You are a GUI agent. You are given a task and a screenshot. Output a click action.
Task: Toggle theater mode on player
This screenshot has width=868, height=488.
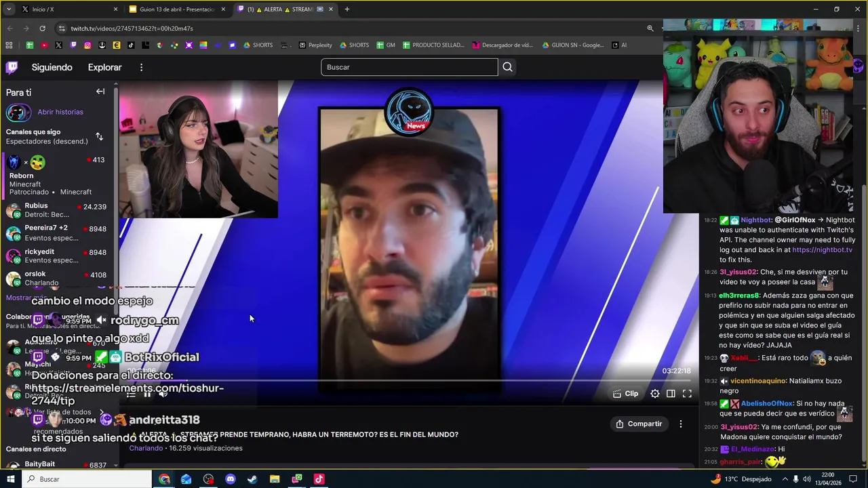coord(671,394)
